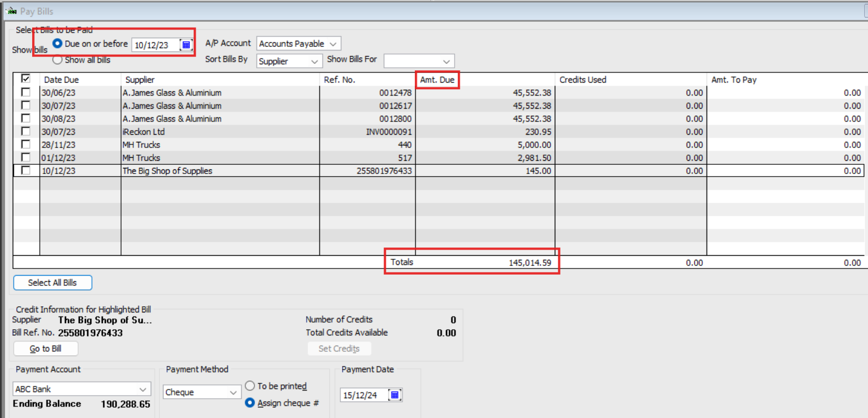Click the Totals amount 145,014.59

[x=530, y=263]
